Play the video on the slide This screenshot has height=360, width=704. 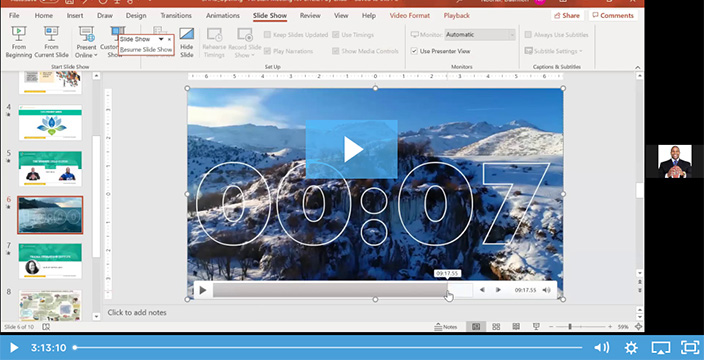[352, 149]
